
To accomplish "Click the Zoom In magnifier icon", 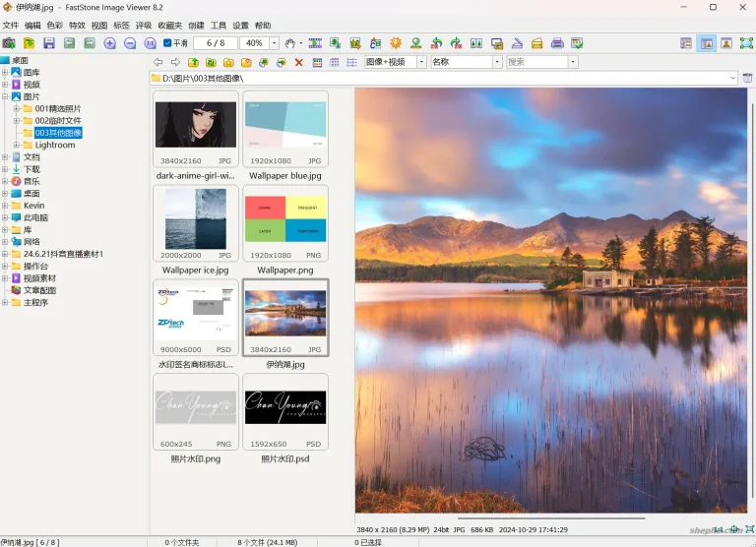I will 109,43.
